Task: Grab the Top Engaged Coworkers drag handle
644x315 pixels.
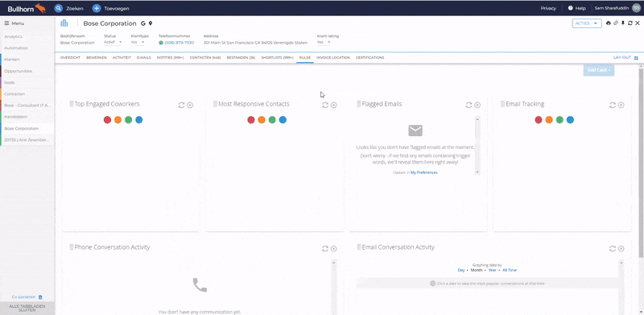Action: point(72,104)
